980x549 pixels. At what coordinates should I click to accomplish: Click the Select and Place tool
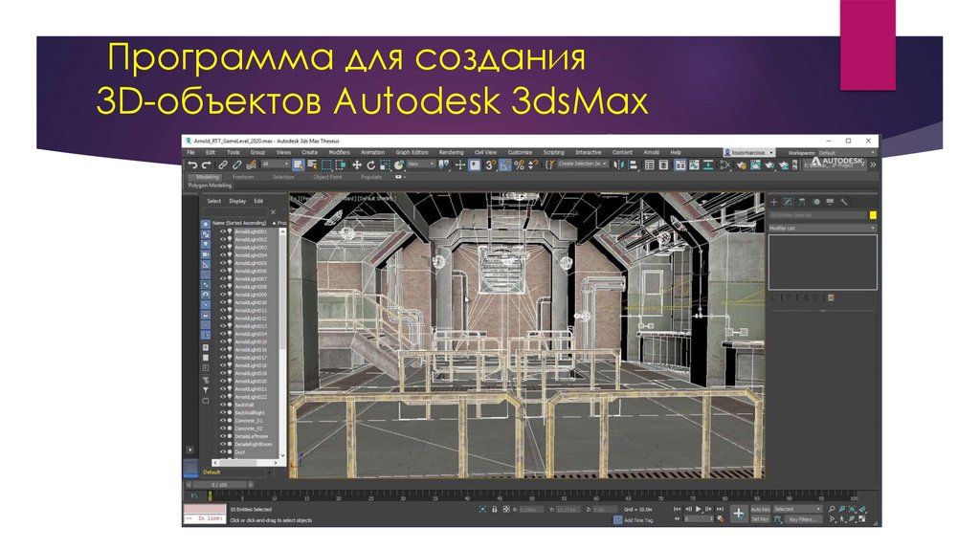point(399,165)
